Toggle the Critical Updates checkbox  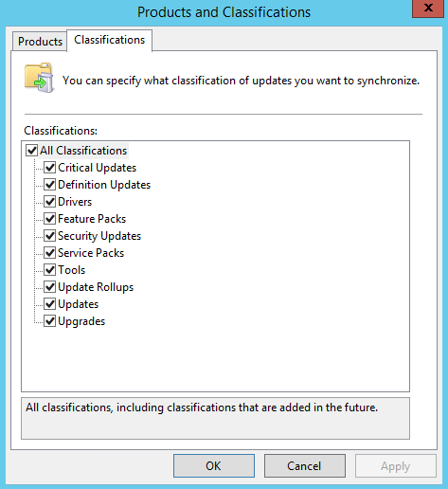[x=49, y=168]
